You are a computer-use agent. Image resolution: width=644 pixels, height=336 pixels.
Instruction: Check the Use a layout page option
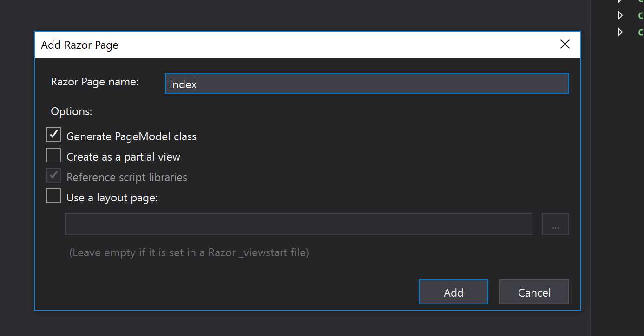pyautogui.click(x=53, y=195)
